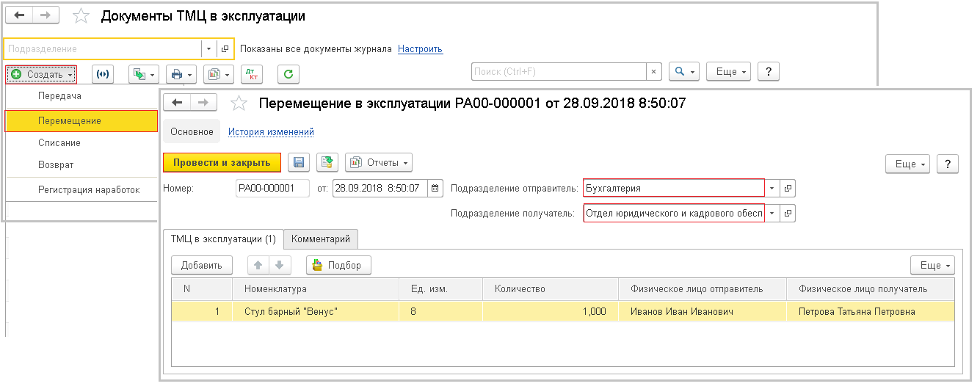The width and height of the screenshot is (980, 389).
Task: Open the Создать dropdown button
Action: 41,74
